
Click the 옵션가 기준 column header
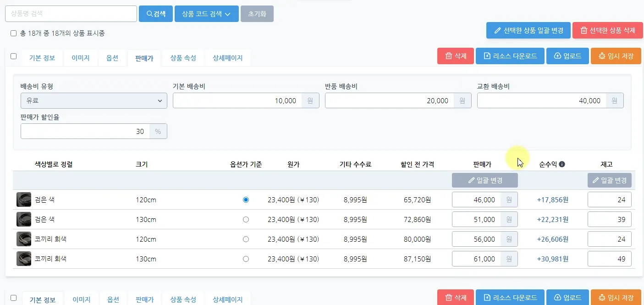[246, 164]
